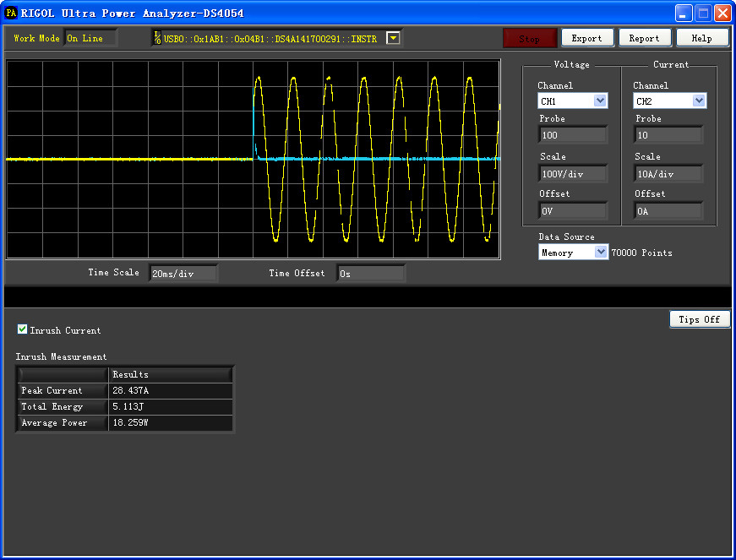Image resolution: width=736 pixels, height=560 pixels.
Task: Click the PA application icon in title bar
Action: (11, 13)
